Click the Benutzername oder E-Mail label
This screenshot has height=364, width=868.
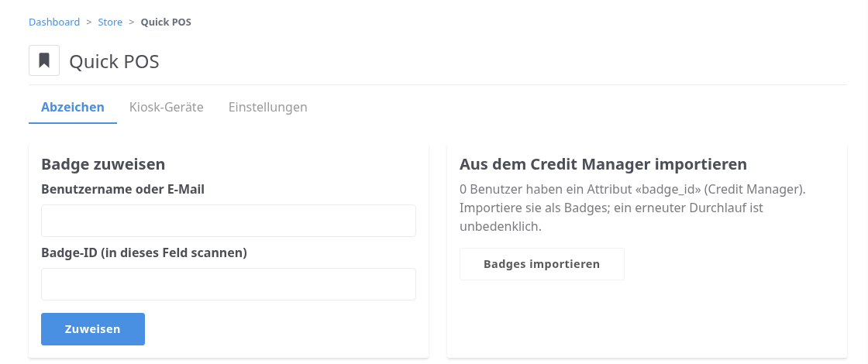(x=123, y=189)
